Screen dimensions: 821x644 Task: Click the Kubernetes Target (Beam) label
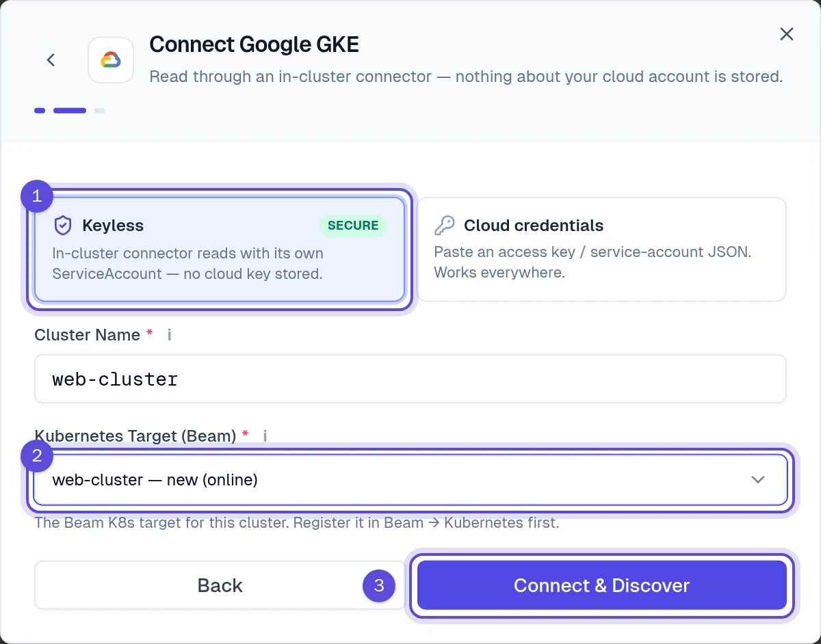tap(135, 435)
